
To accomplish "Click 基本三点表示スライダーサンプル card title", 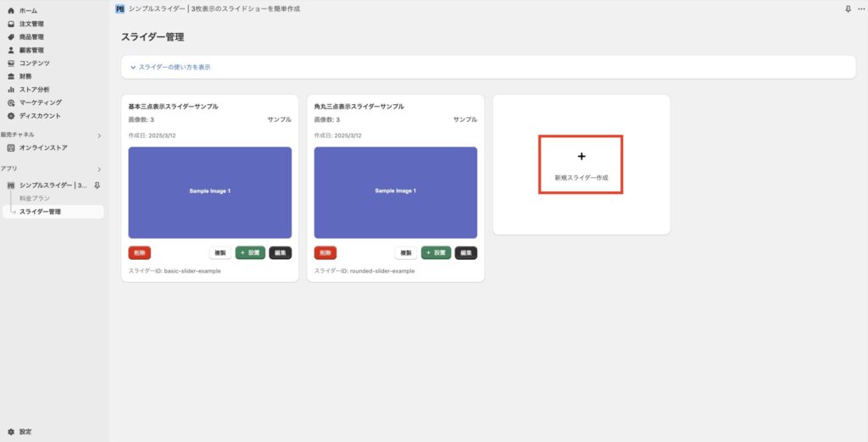I will pos(173,106).
